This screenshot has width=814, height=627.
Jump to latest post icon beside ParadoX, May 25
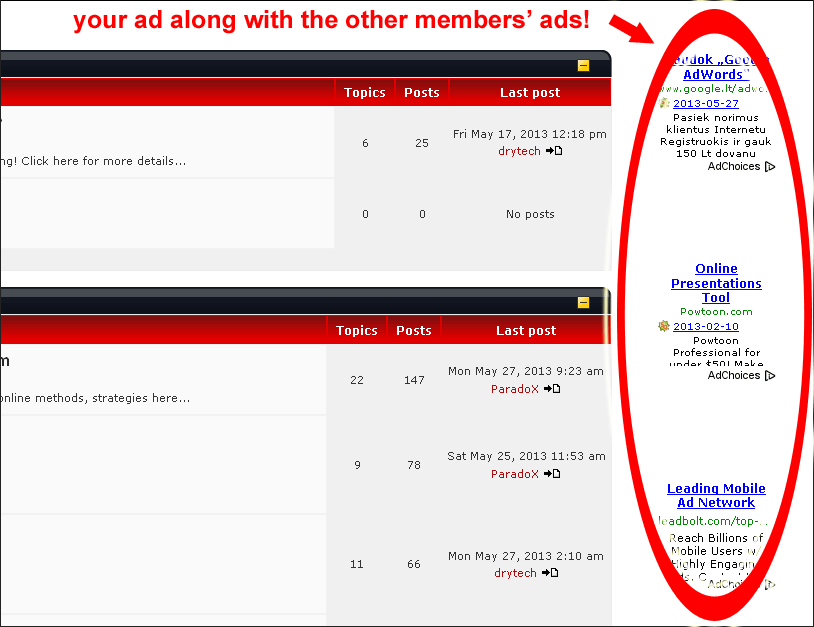[552, 474]
